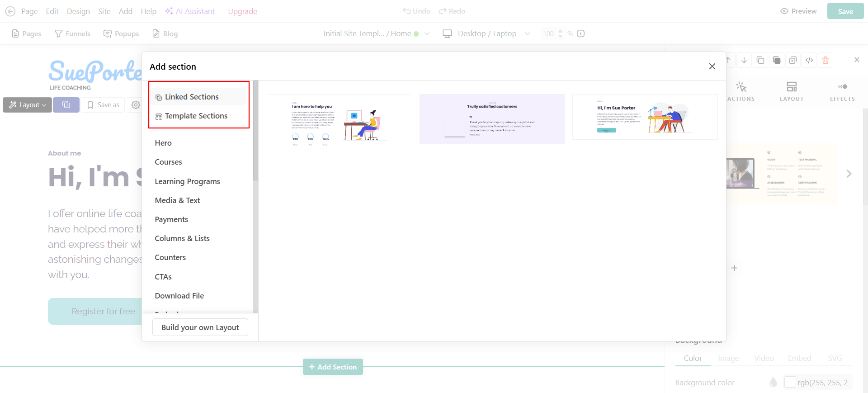
Task: Click the color droplet icon
Action: point(773,382)
